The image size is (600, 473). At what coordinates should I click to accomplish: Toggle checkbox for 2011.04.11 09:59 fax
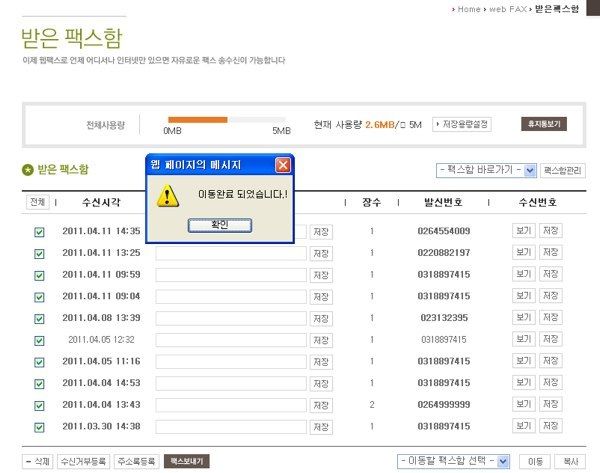tap(39, 276)
